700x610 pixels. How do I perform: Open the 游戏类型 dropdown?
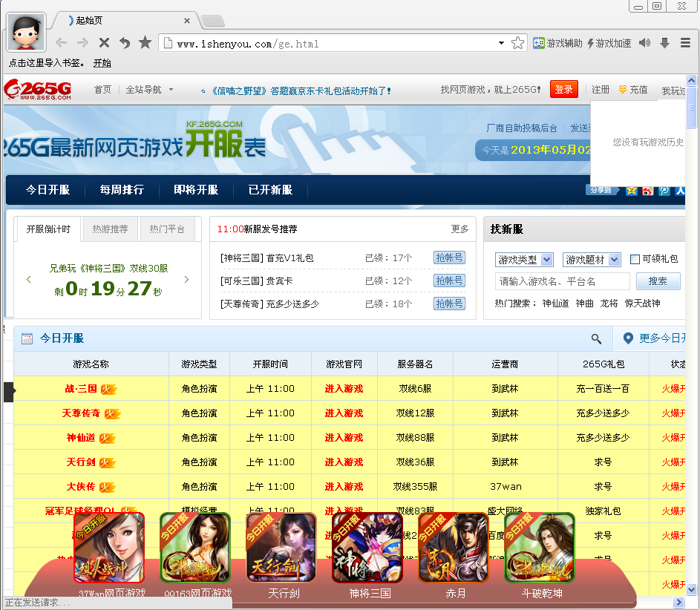(524, 258)
